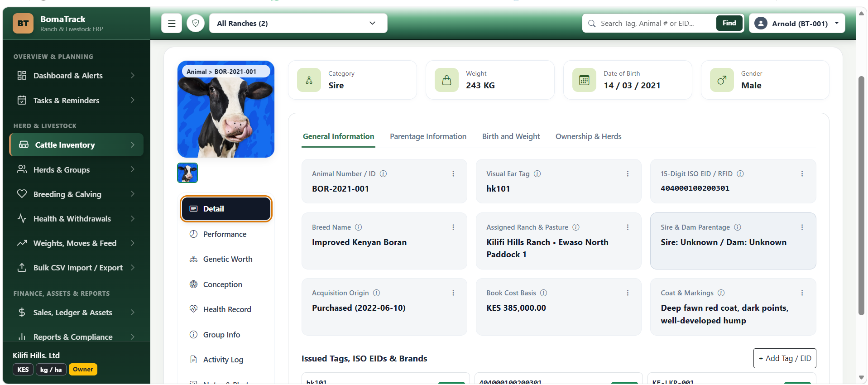
Task: Click the search magnifier icon
Action: coord(592,23)
